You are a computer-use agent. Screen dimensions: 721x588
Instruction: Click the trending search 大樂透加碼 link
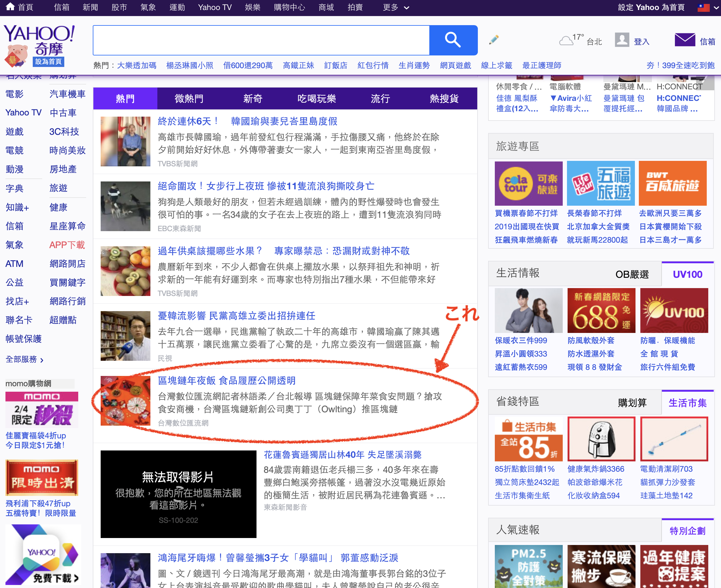[x=137, y=65]
